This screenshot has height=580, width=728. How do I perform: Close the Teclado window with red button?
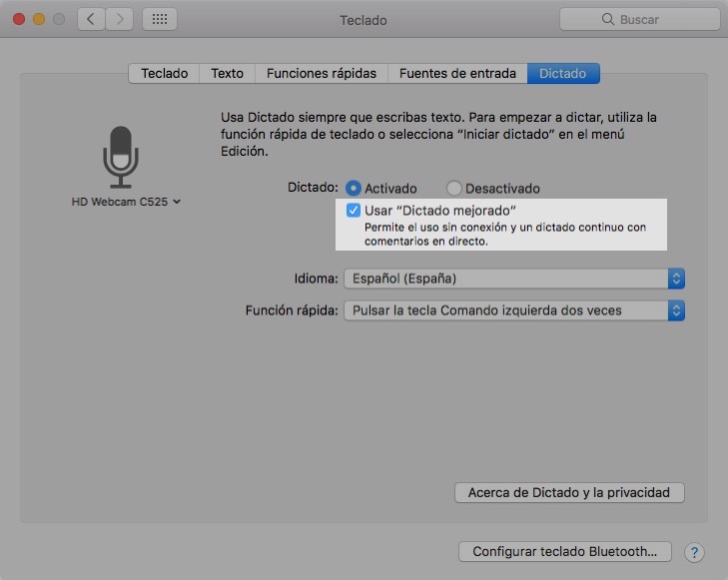[x=19, y=19]
